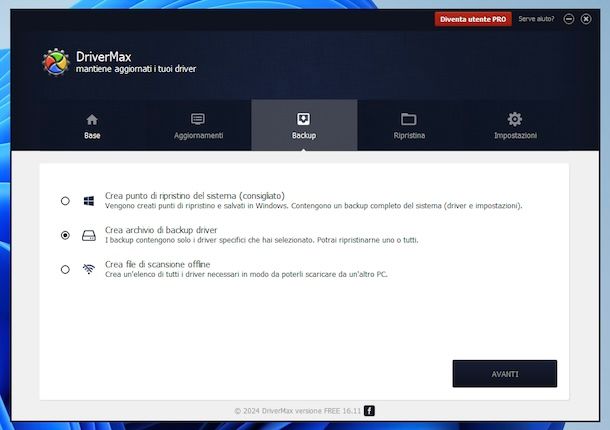Click the DriverMax colorful gear logo
The height and width of the screenshot is (430, 610).
56,62
